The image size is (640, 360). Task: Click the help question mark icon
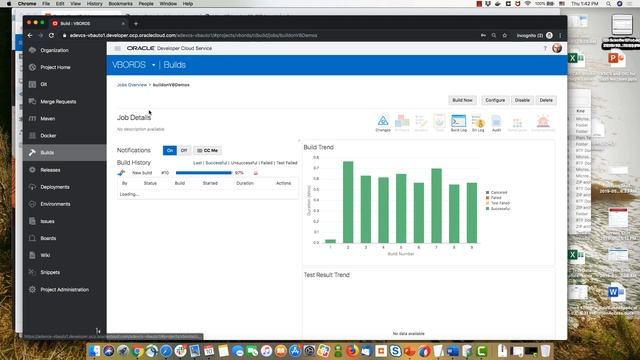coord(545,48)
